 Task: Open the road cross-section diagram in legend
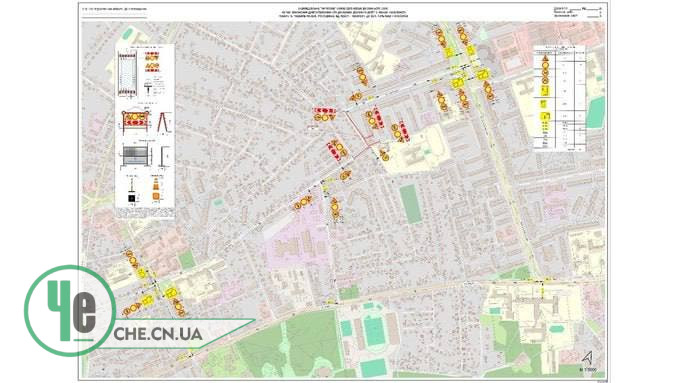pyautogui.click(x=128, y=74)
